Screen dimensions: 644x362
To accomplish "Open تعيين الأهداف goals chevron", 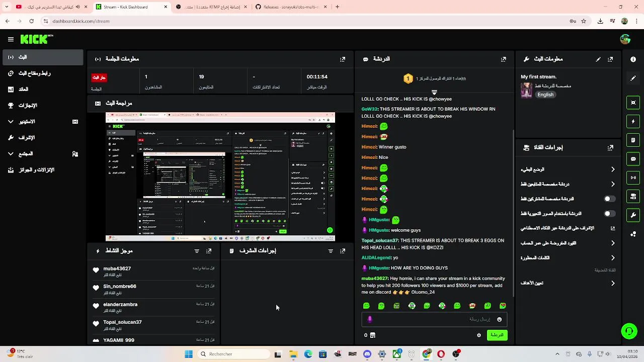I will tap(613, 283).
